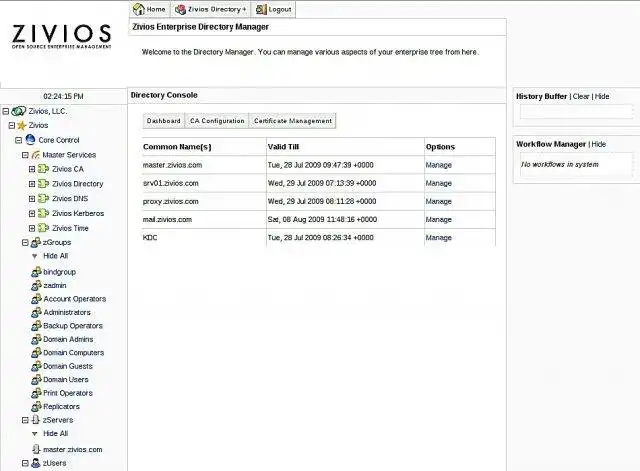Image resolution: width=640 pixels, height=471 pixels.
Task: Click the Zivios Directory menu icon
Action: [180, 9]
